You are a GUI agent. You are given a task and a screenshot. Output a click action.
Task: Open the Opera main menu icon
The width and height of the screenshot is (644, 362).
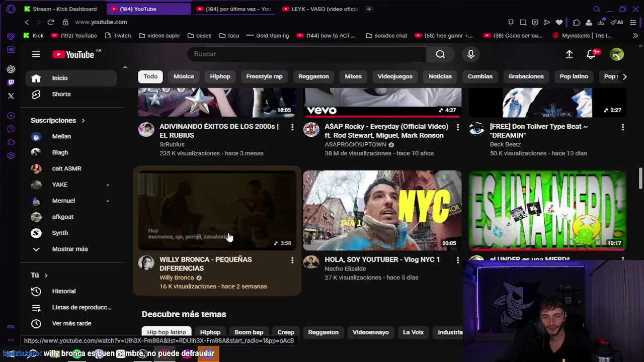11,9
